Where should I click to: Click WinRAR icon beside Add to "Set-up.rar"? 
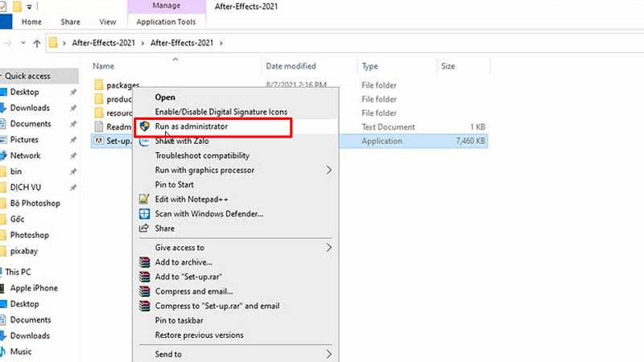click(x=144, y=277)
